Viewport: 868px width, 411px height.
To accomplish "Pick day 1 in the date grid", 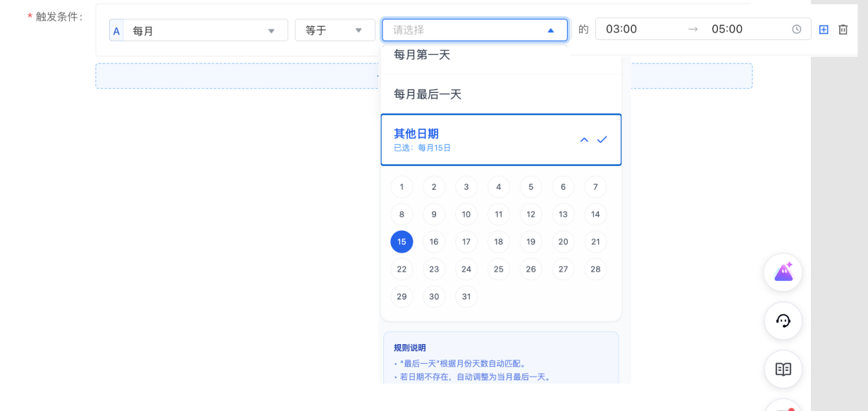I will tap(402, 187).
